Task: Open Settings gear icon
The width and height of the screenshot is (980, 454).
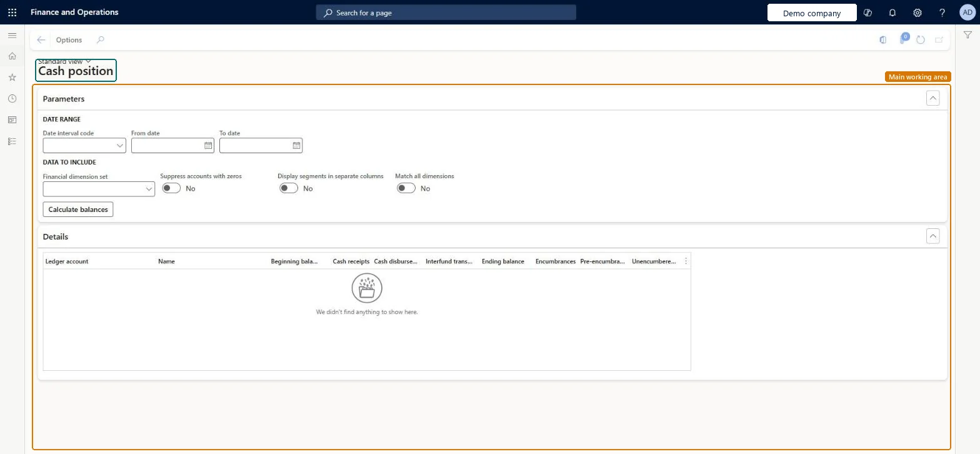Action: point(917,13)
